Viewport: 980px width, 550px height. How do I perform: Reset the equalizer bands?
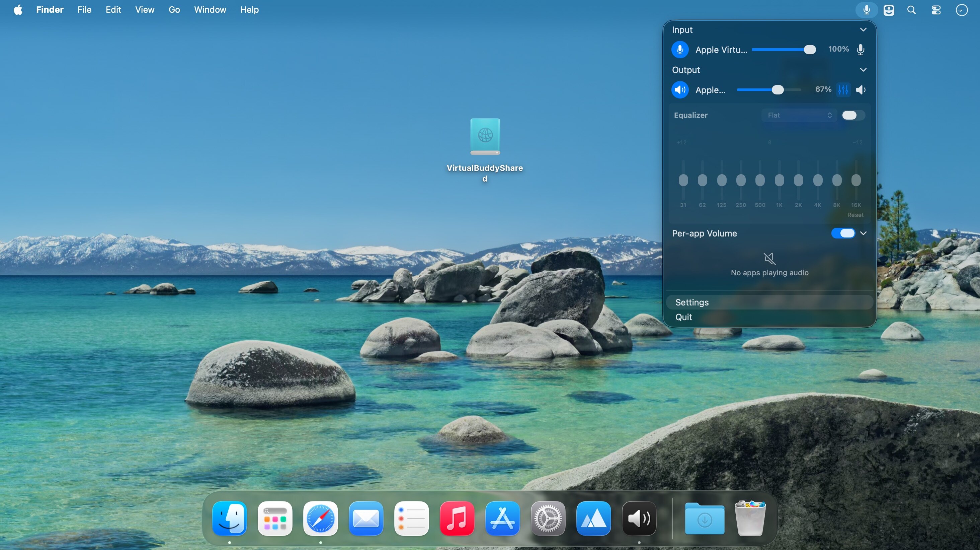click(x=855, y=215)
